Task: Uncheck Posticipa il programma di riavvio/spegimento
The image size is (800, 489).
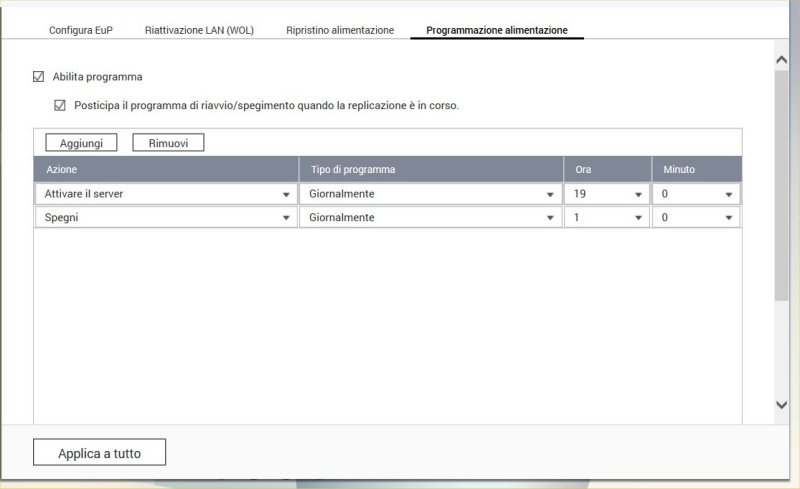Action: pyautogui.click(x=60, y=105)
